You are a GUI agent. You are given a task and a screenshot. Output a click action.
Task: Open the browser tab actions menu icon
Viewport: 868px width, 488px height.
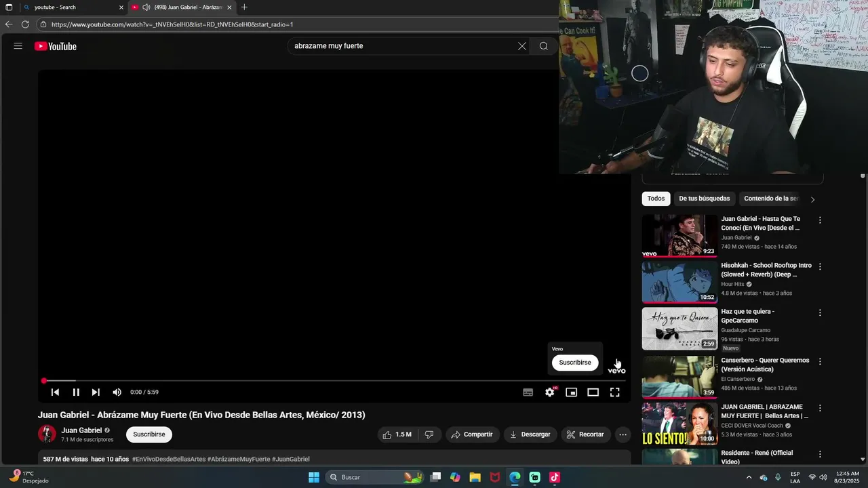coord(9,7)
